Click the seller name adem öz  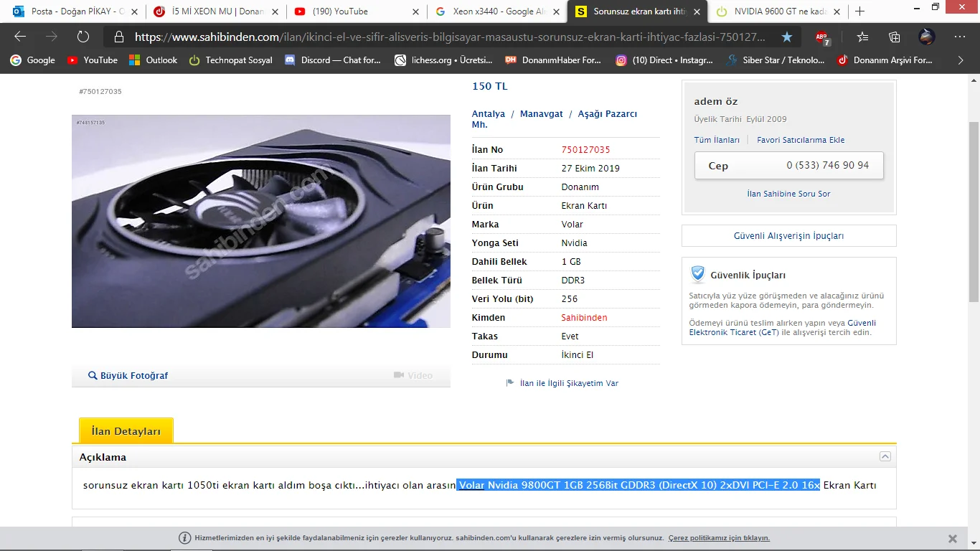coord(716,101)
